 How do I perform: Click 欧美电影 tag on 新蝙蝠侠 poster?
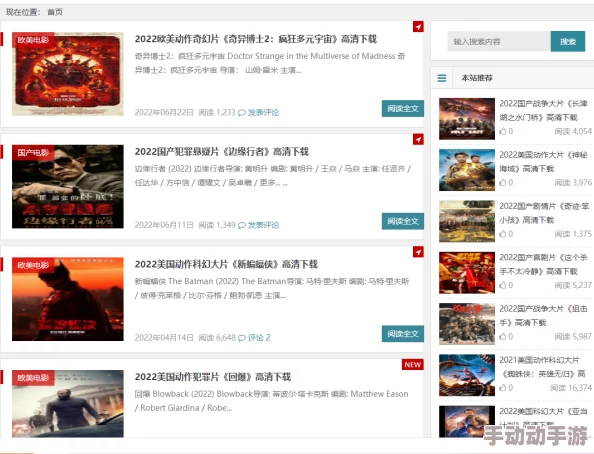click(33, 265)
